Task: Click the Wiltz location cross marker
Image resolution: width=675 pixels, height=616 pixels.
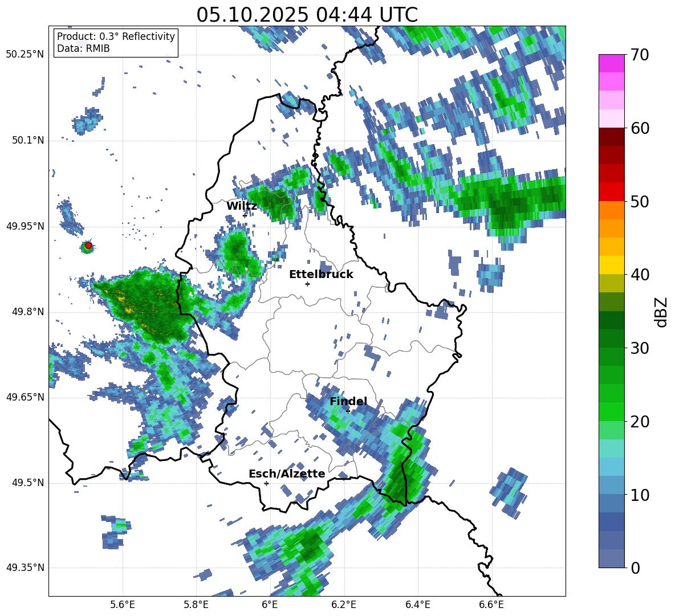Action: (245, 215)
